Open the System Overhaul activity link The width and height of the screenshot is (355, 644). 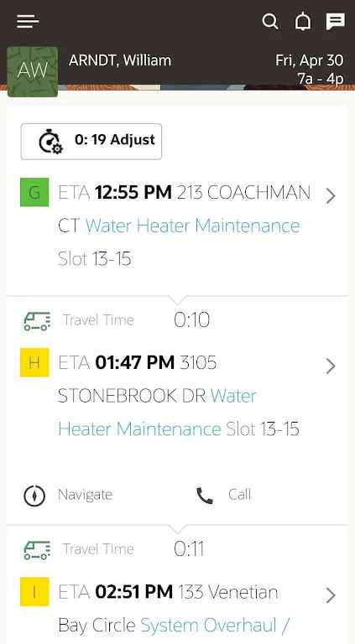tap(215, 626)
